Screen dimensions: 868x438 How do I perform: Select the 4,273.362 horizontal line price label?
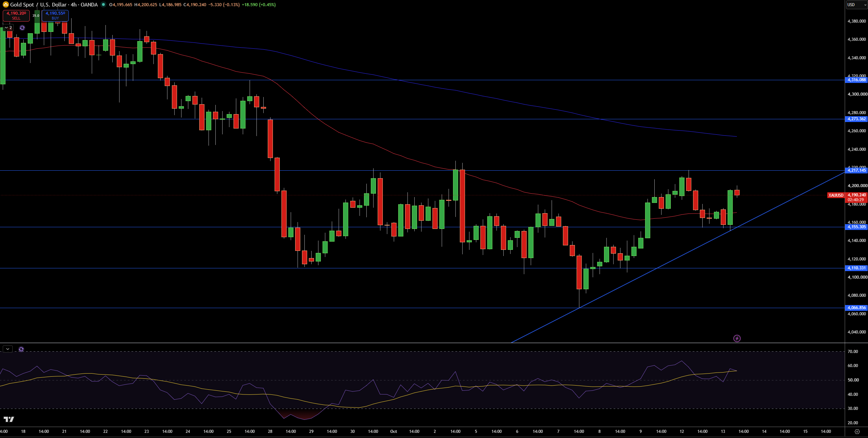856,119
